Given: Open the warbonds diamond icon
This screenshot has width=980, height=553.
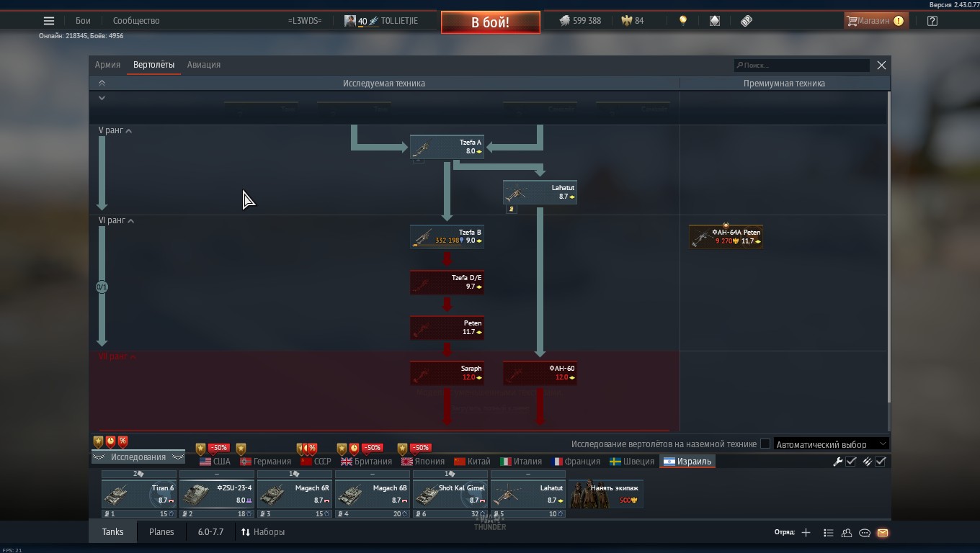Looking at the screenshot, I should coord(715,21).
